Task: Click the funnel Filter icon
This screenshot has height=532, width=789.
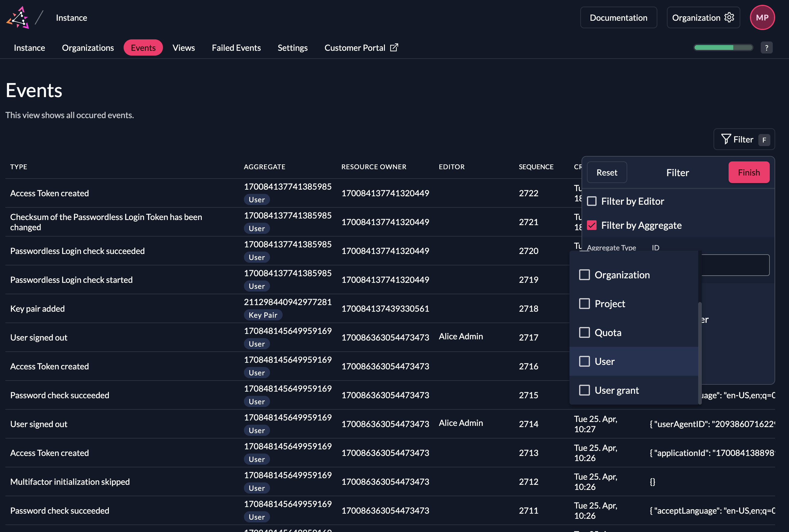Action: [x=726, y=139]
